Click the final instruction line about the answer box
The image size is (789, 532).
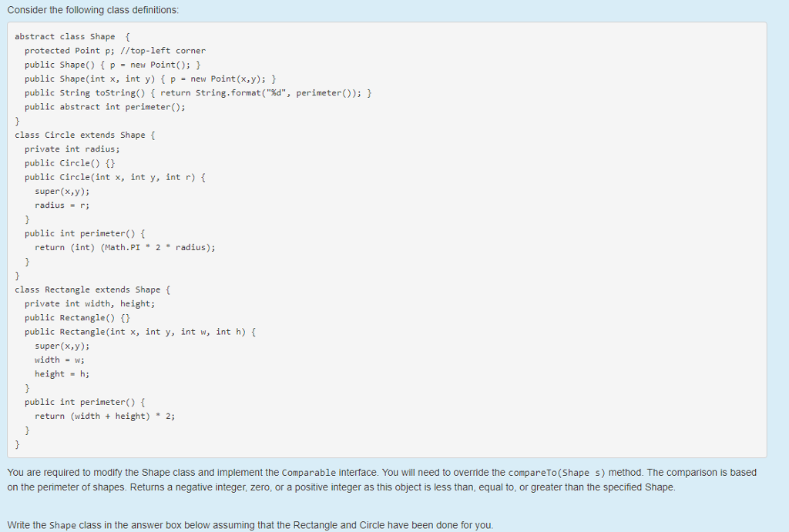point(254,524)
